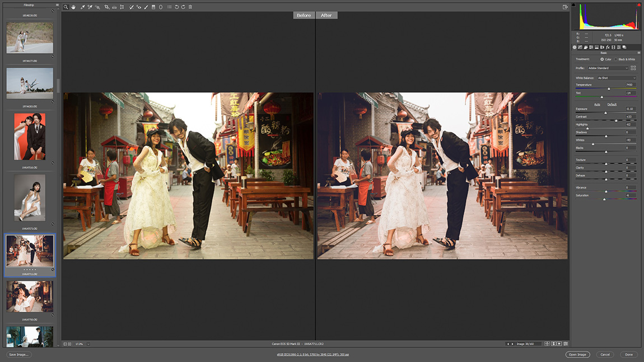644x362 pixels.
Task: Select the red backdrop couple thumbnail
Action: pos(30,137)
